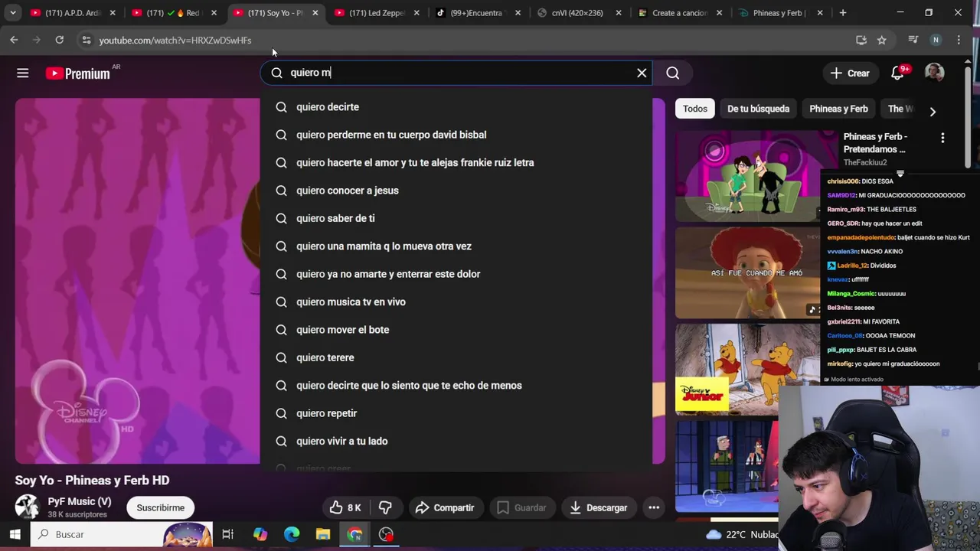Image resolution: width=980 pixels, height=551 pixels.
Task: Like the video with thumbs up
Action: pos(345,507)
